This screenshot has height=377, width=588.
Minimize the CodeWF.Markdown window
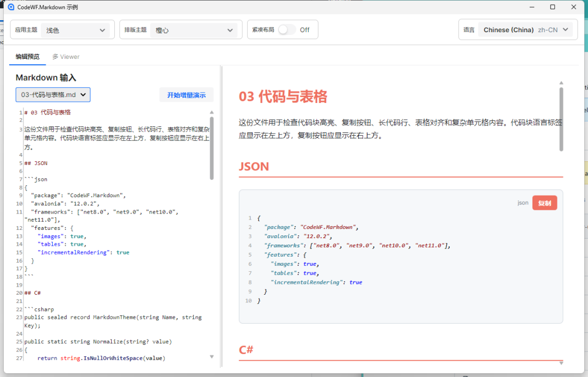(x=532, y=7)
